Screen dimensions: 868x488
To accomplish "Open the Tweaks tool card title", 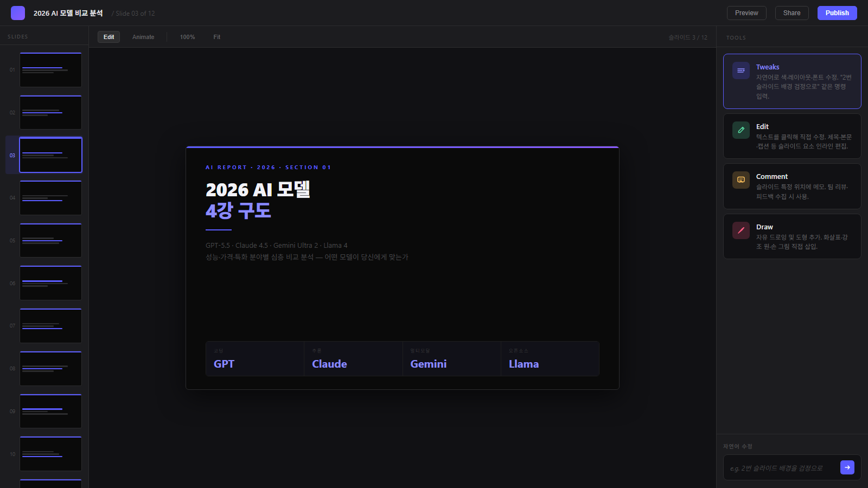I will pyautogui.click(x=768, y=67).
